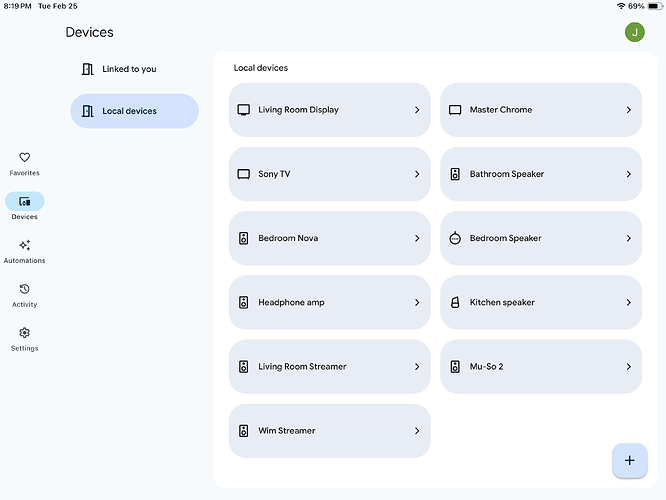Viewport: 666px width, 500px height.
Task: Go to Automations label in sidebar
Action: (x=25, y=260)
